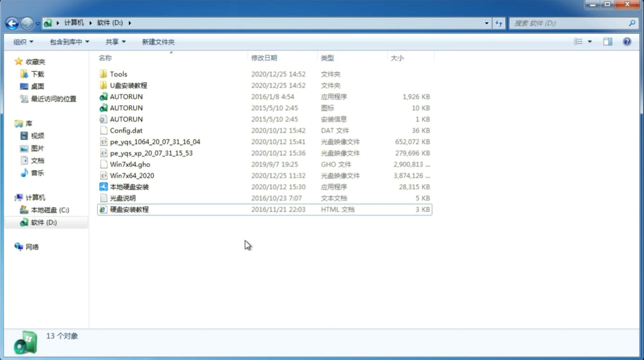Screen dimensions: 644x360
Task: Open pe_yqs_1064 disc image file
Action: pos(155,142)
